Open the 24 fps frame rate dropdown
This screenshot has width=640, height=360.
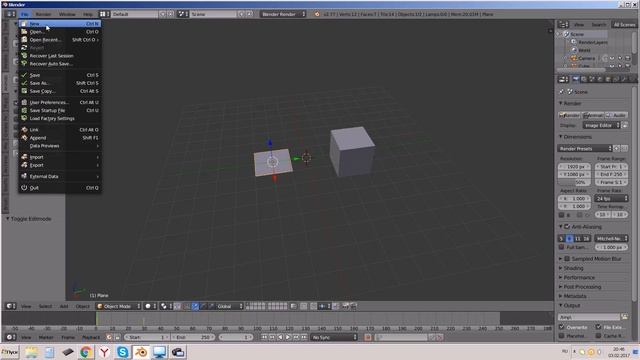[611, 198]
